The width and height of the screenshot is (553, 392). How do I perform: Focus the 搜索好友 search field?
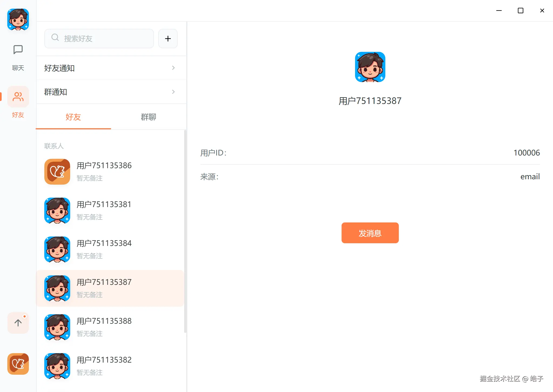pos(99,39)
